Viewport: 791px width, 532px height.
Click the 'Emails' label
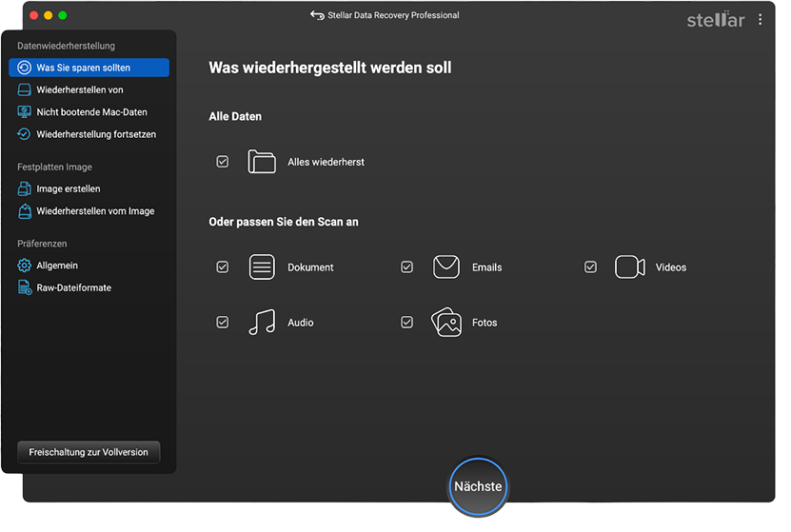click(486, 267)
